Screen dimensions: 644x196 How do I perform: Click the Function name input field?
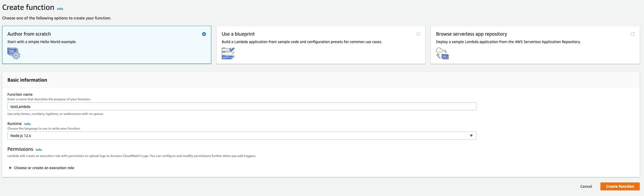242,106
